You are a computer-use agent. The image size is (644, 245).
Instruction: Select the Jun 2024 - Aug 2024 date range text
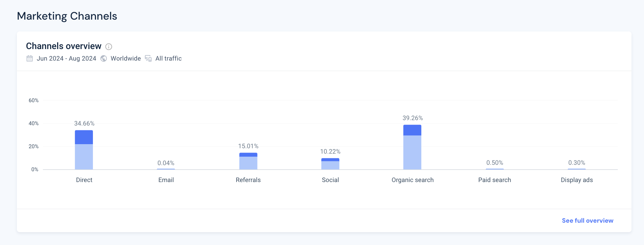pos(66,59)
